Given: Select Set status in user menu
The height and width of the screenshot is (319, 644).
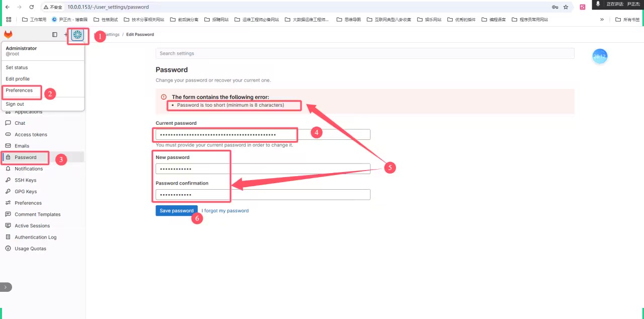Looking at the screenshot, I should 17,67.
